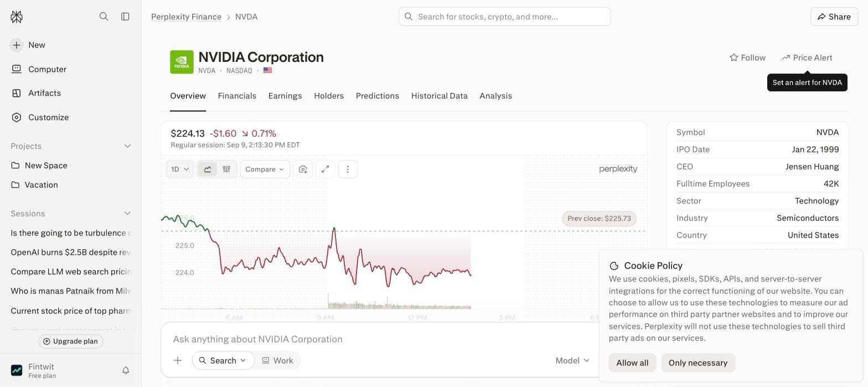Open notifications bell icon
Screen dimensions: 868x387
(126, 370)
